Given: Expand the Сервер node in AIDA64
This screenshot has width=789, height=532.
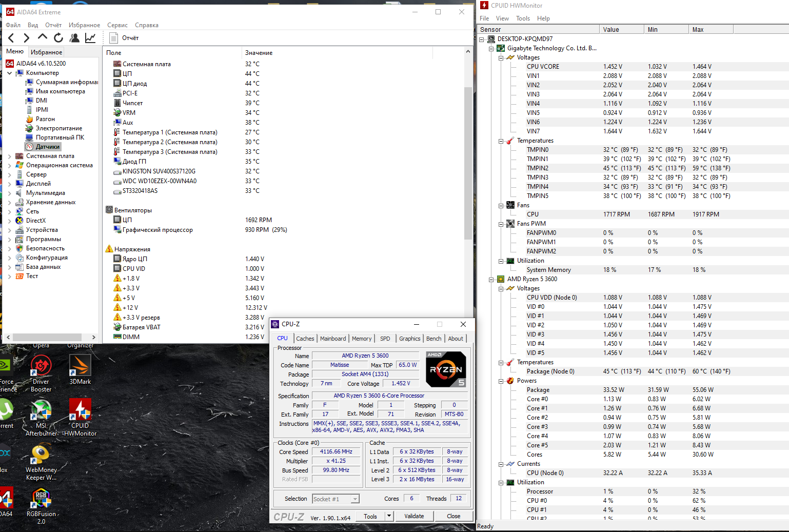Looking at the screenshot, I should click(9, 174).
